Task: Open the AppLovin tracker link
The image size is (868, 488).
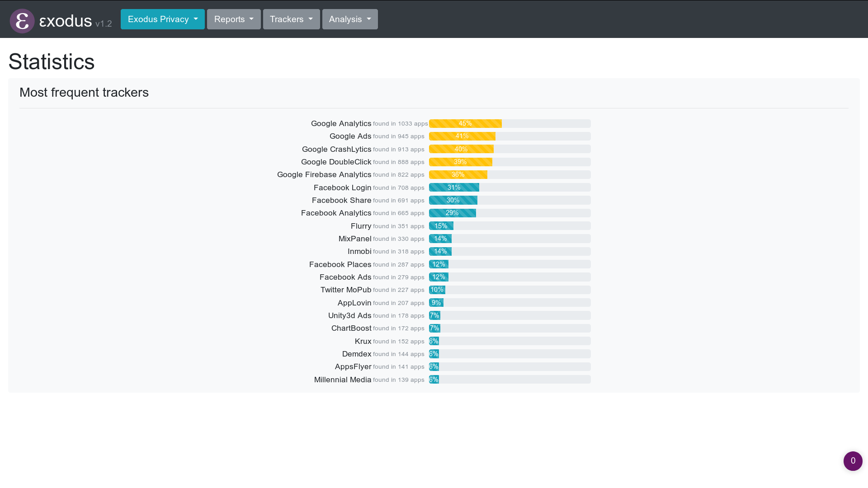Action: point(354,303)
